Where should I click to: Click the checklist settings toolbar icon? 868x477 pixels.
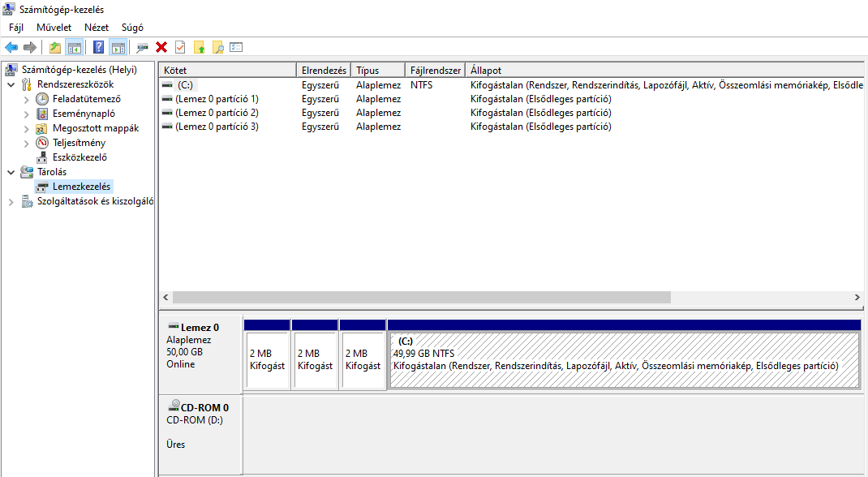point(236,48)
